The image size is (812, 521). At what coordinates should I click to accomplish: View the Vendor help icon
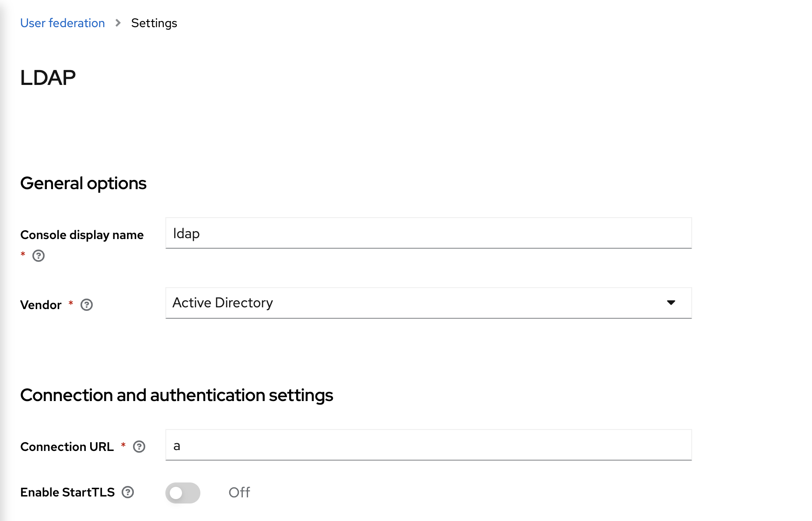point(87,305)
